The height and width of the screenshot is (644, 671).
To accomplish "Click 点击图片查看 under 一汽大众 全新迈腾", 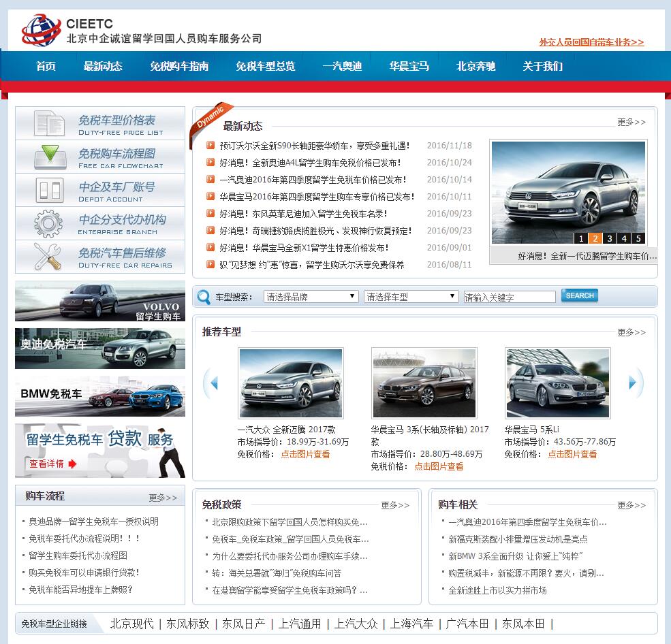I will click(x=305, y=454).
